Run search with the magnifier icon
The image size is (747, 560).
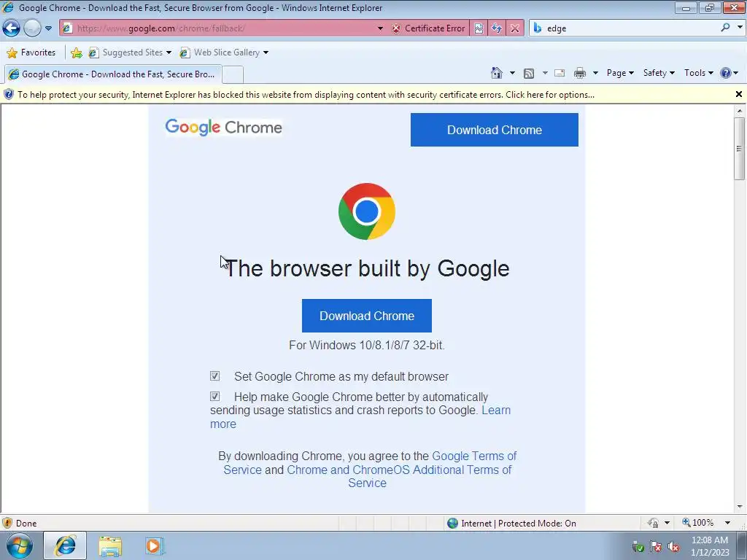[x=725, y=28]
